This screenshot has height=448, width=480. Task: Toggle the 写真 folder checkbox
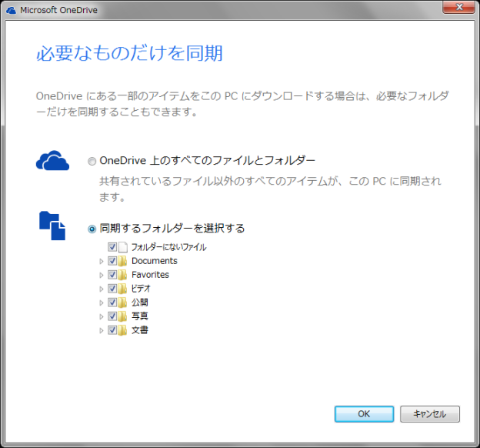(112, 316)
